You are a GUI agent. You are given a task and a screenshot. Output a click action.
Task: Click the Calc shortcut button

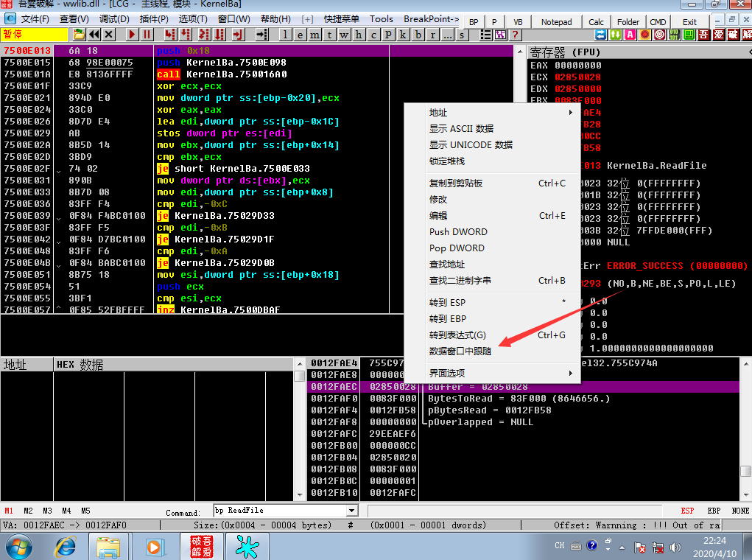596,22
